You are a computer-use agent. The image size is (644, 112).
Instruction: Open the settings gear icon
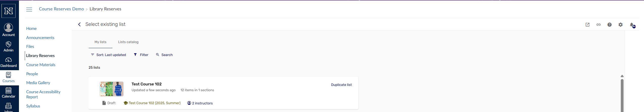click(621, 25)
